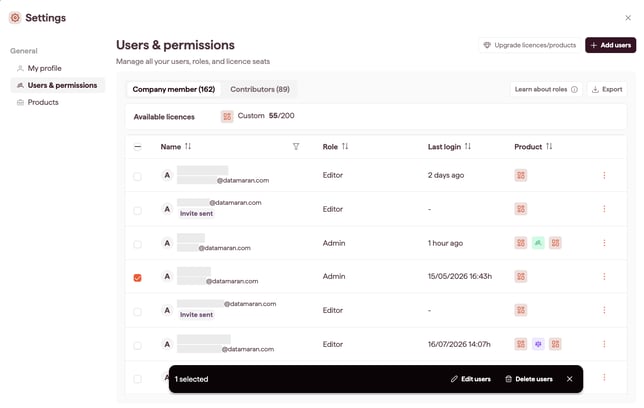Check the user with '2 days ago' login
The width and height of the screenshot is (644, 408).
point(138,176)
